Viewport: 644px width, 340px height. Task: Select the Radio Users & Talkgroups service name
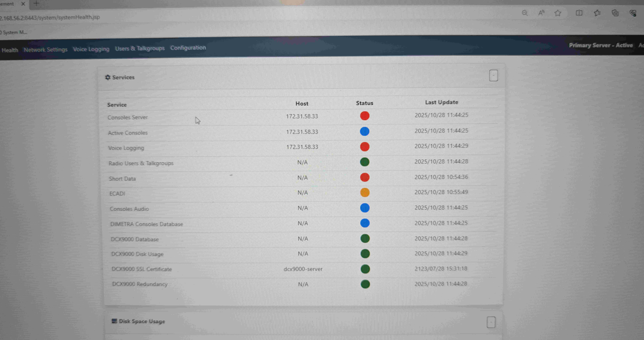(141, 163)
